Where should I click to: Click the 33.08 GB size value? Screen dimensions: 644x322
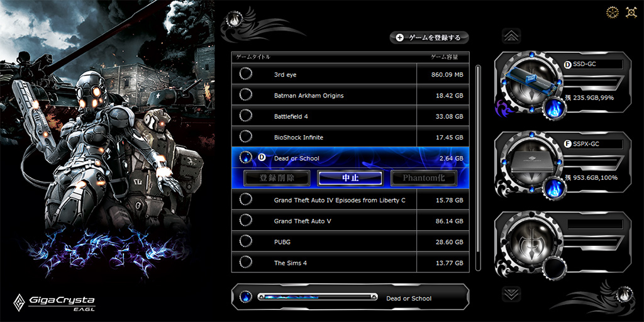449,116
